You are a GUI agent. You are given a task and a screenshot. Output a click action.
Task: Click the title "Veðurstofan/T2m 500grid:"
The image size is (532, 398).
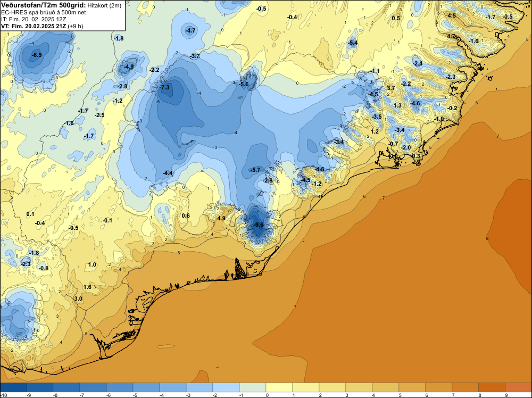44,5
